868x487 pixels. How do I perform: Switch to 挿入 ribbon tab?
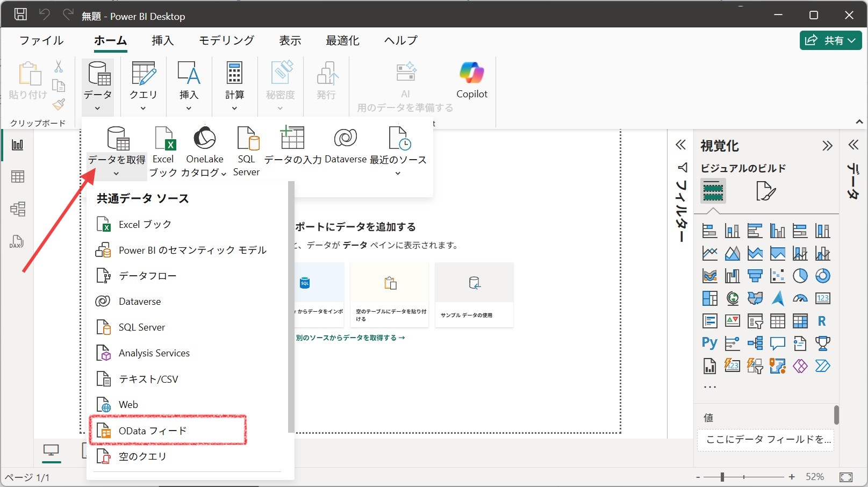[x=163, y=40]
